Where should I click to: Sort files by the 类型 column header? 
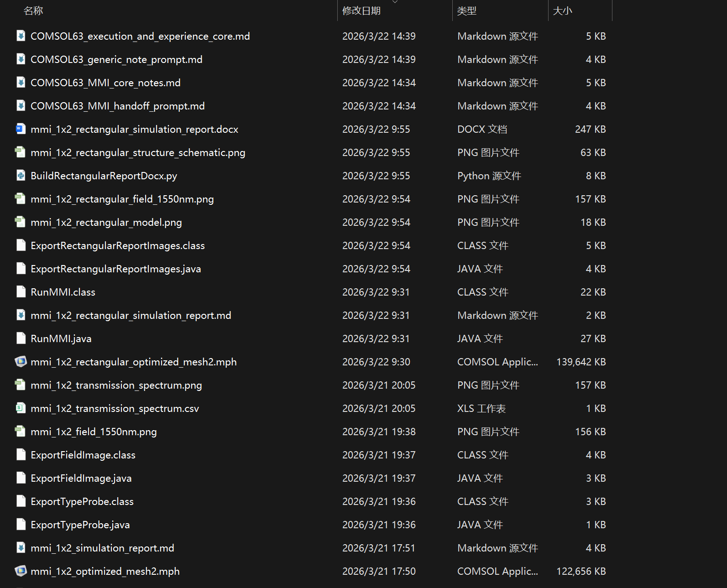point(467,10)
